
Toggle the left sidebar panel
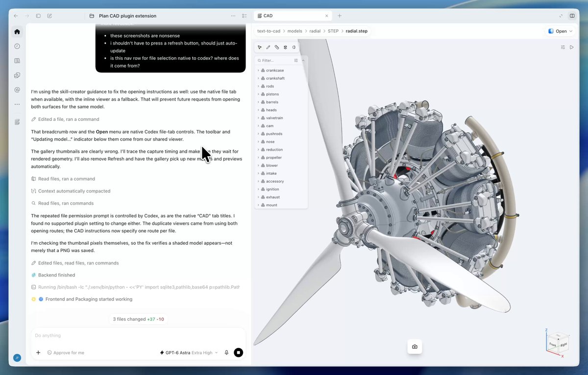[x=38, y=16]
